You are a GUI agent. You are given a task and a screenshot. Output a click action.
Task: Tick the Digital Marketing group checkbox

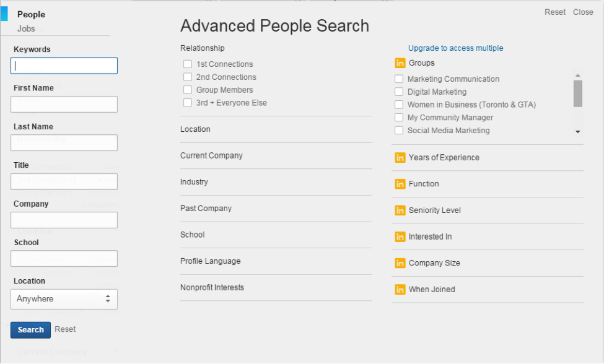399,92
